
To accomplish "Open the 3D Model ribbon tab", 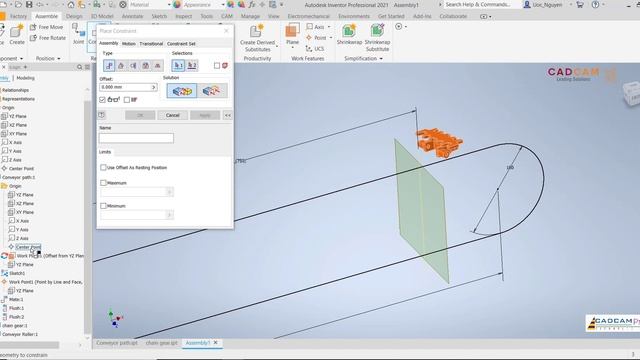I will pos(102,16).
